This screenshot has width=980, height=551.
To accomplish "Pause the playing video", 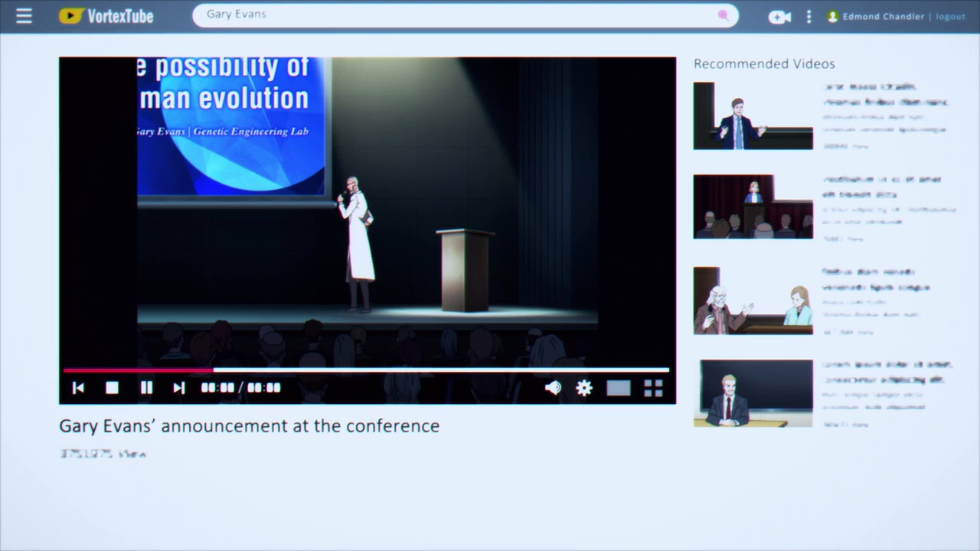I will [x=146, y=388].
